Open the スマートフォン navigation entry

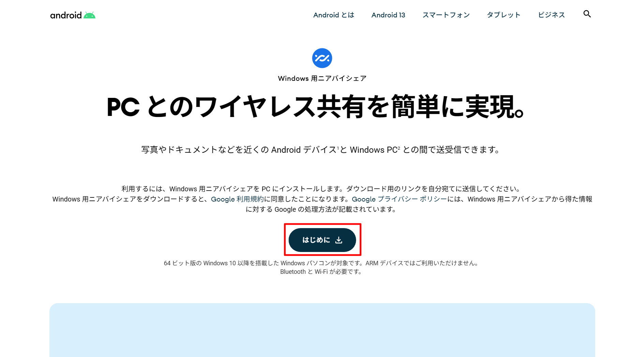pos(446,15)
